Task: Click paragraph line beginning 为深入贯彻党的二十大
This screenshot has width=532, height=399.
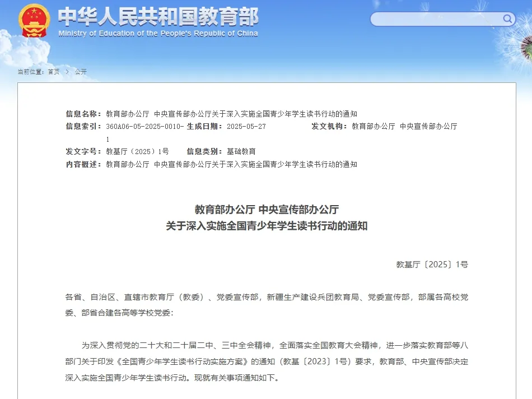Action: tap(275, 345)
